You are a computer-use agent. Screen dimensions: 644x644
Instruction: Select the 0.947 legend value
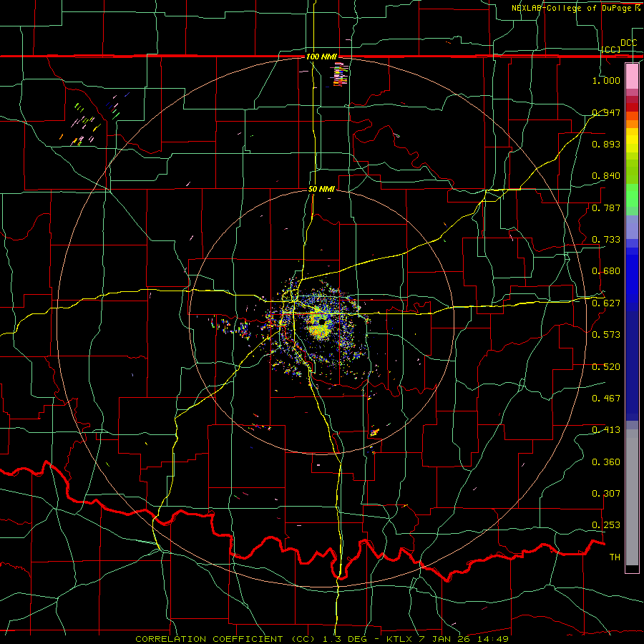[x=606, y=112]
